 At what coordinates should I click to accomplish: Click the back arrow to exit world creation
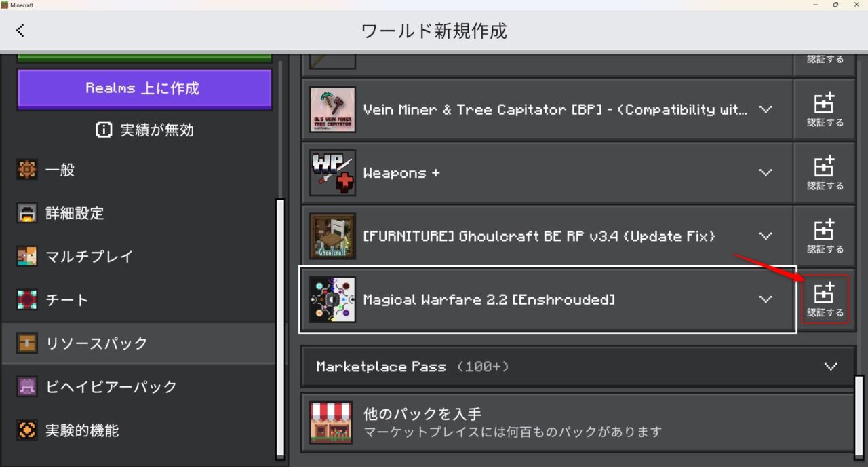[20, 30]
